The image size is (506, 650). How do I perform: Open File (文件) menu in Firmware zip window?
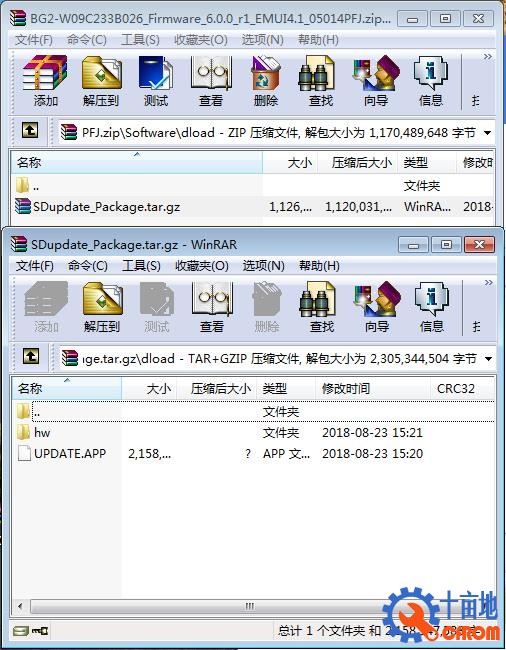click(x=34, y=40)
